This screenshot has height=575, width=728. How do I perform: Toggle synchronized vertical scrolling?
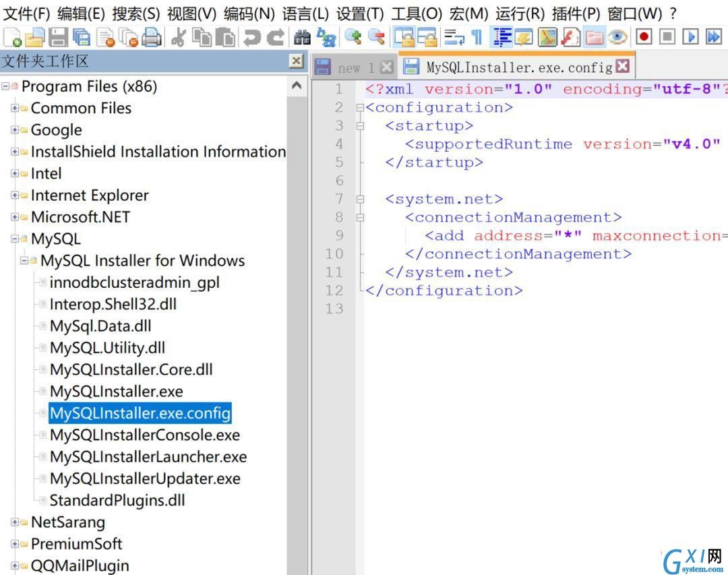404,37
